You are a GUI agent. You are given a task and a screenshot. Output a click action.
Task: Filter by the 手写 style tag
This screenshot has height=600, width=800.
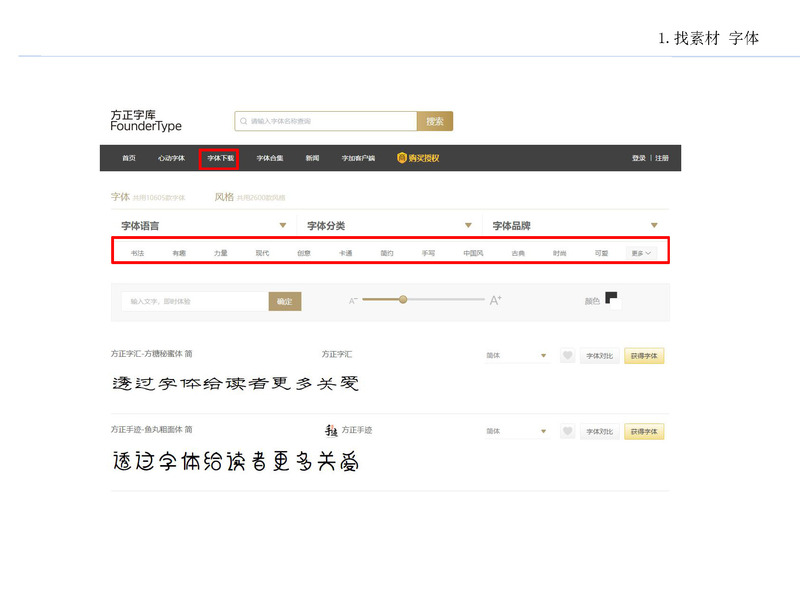tap(429, 253)
